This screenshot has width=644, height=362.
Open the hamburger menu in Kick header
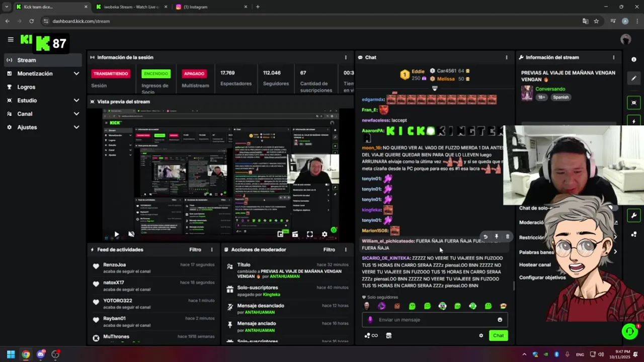click(x=11, y=39)
